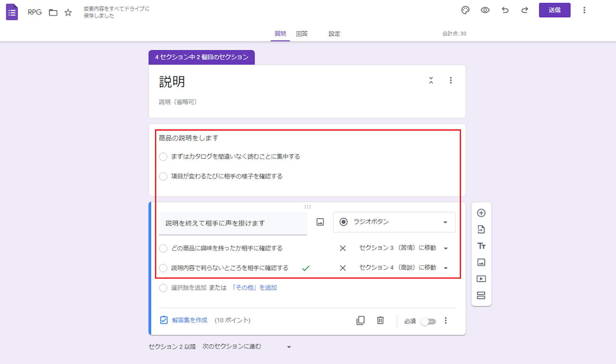Image resolution: width=616 pixels, height=364 pixels.
Task: Delete the question with trash icon
Action: [x=380, y=320]
